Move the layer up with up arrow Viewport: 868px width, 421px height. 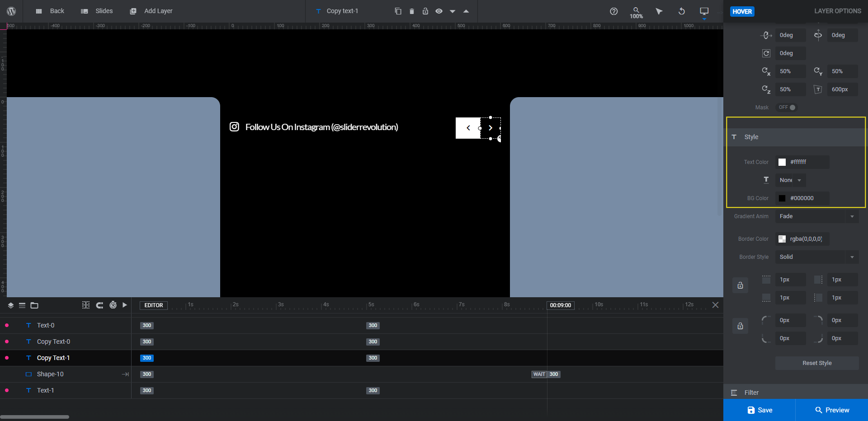pyautogui.click(x=466, y=11)
